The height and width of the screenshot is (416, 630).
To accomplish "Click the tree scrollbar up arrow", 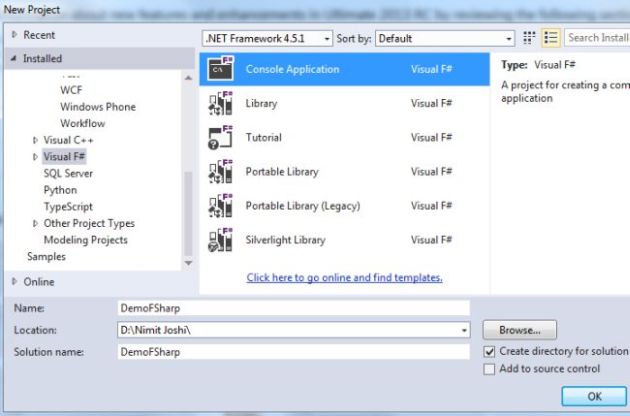I will pos(188,78).
